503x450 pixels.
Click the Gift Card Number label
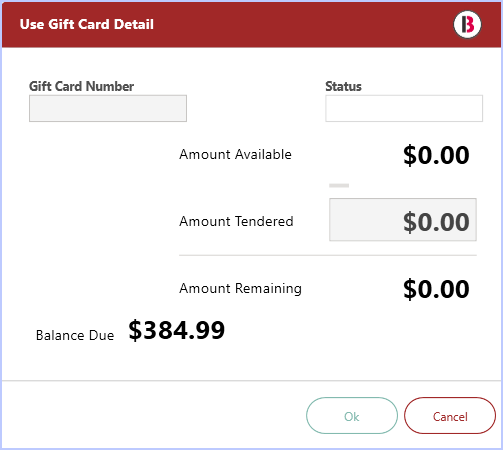tap(81, 86)
